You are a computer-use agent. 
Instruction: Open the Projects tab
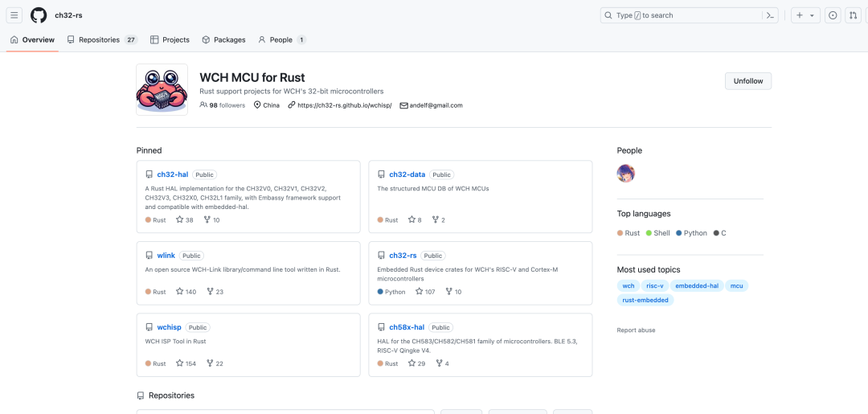point(170,40)
